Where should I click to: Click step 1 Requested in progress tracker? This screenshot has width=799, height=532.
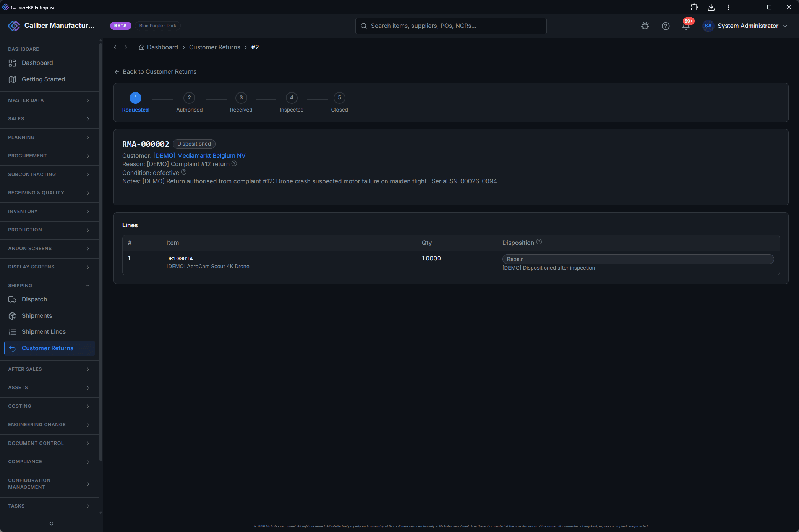click(x=135, y=102)
